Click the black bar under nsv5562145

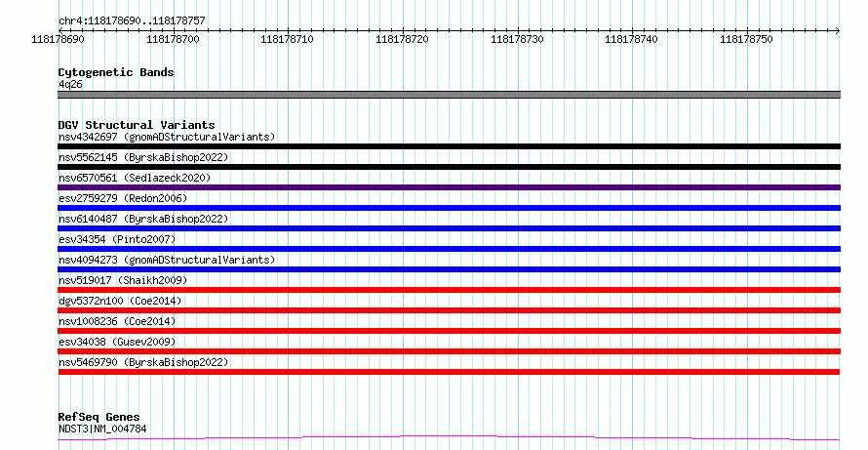pos(449,167)
